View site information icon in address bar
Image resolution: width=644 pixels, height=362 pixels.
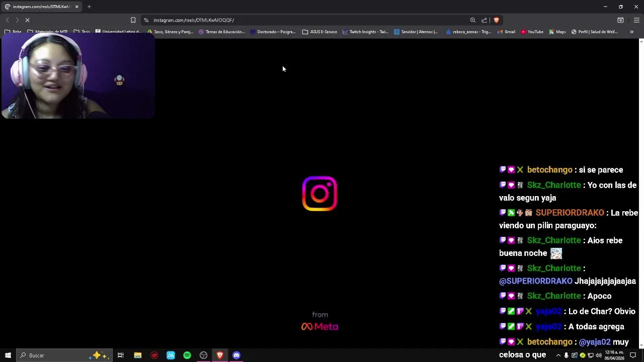(x=146, y=20)
